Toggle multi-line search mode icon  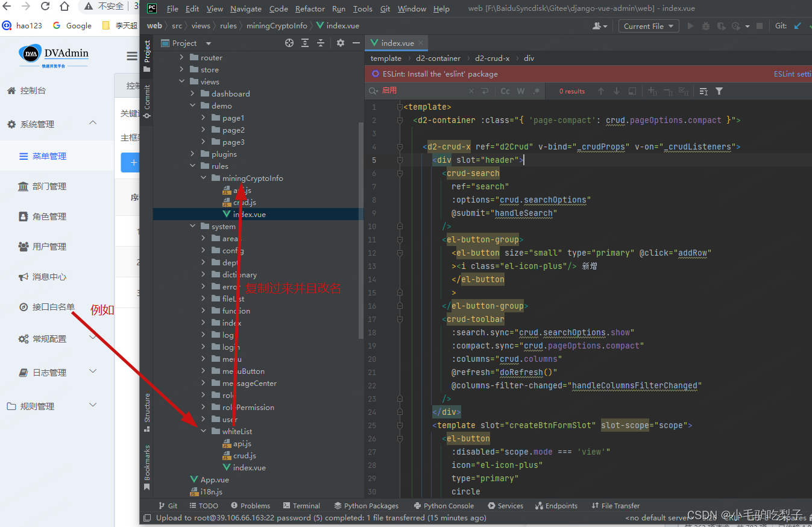[485, 91]
